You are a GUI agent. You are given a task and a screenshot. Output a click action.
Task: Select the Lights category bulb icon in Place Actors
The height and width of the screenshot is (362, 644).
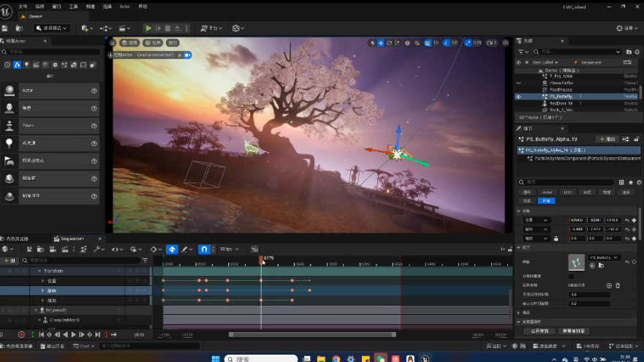point(27,65)
